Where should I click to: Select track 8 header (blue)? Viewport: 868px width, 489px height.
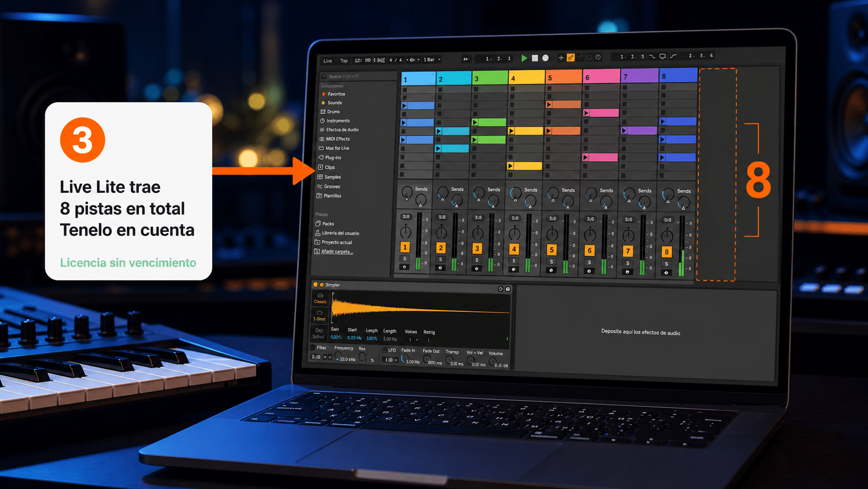pyautogui.click(x=679, y=75)
